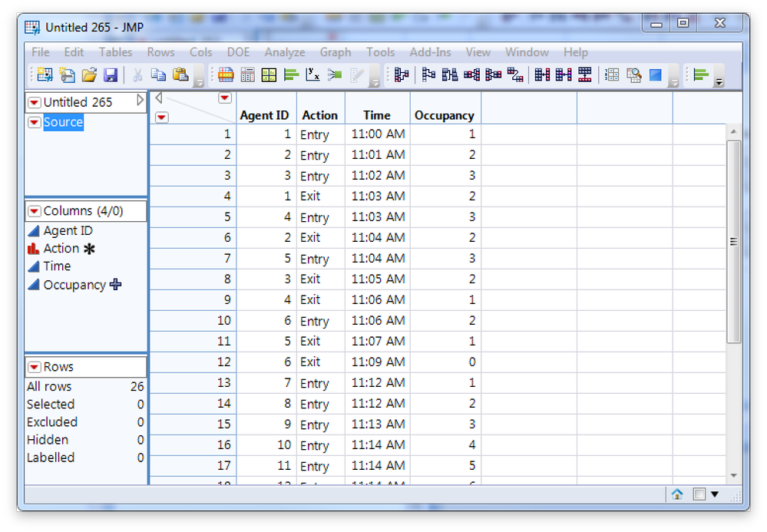Open the Rows panel red triangle menu
The height and width of the screenshot is (532, 767).
pos(35,367)
